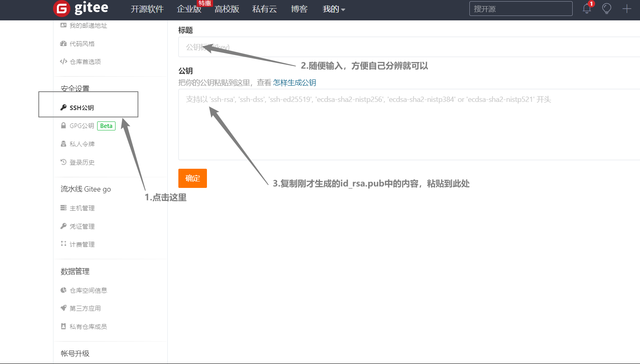Viewport: 640px width, 364px height.
Task: Open 私人令牌 settings page
Action: (82, 144)
